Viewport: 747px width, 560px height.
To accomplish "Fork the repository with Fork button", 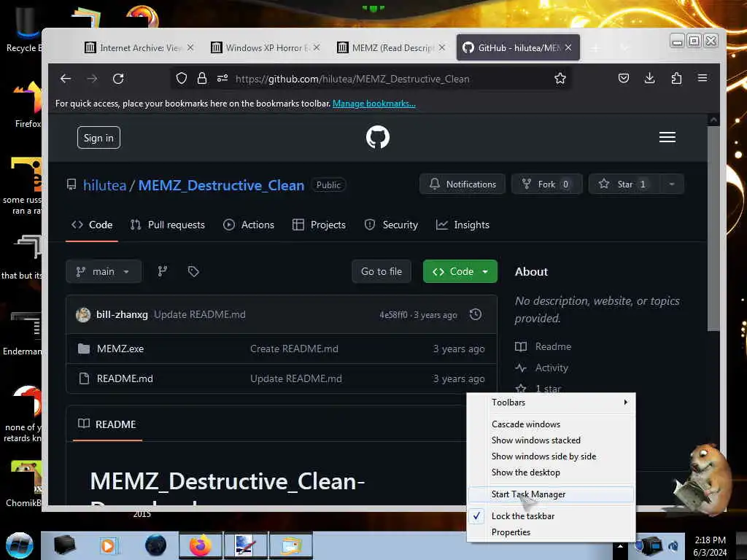I will (x=547, y=184).
